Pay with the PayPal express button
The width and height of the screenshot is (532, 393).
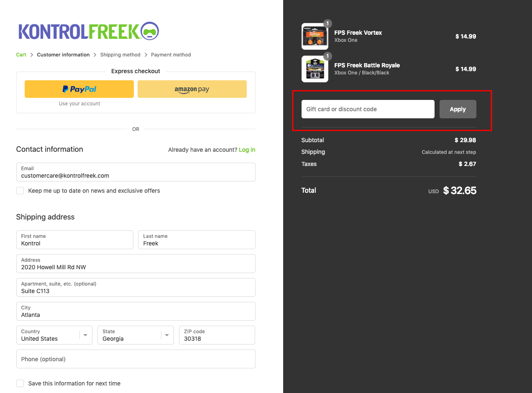(79, 89)
